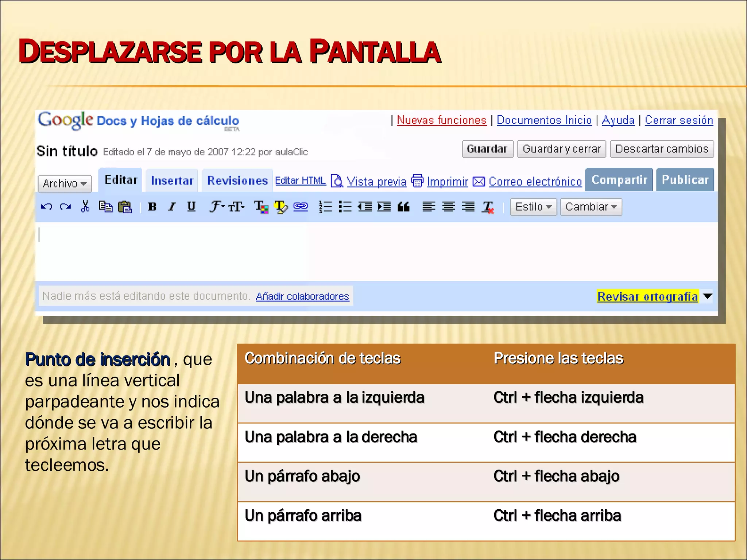Click the Copy icon
Viewport: 747px width, 560px height.
click(x=106, y=207)
